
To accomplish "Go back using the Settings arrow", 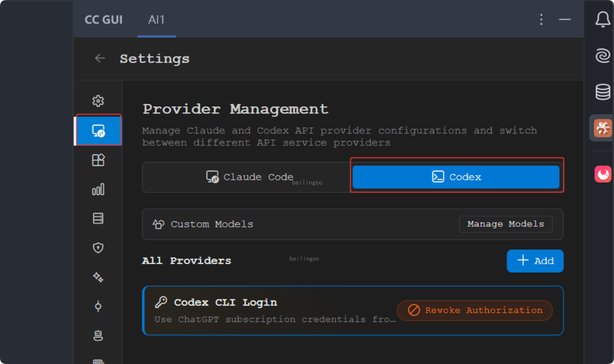I will (100, 59).
